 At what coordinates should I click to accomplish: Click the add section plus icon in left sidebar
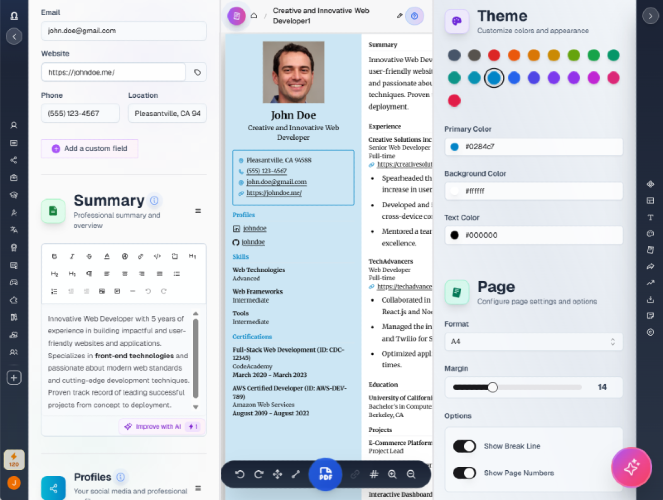click(x=14, y=378)
